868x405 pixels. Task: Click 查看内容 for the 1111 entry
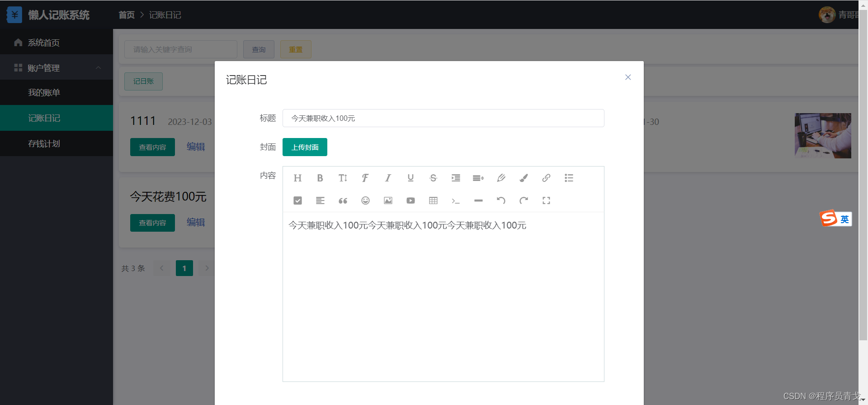(152, 147)
